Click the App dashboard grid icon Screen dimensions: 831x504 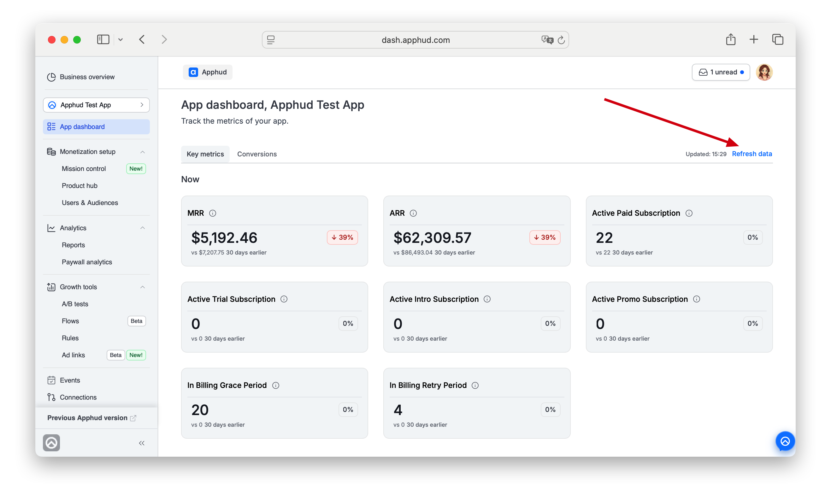point(51,127)
